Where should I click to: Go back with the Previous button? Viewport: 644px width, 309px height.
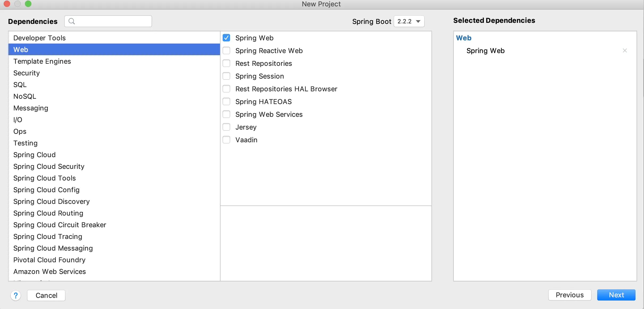[x=570, y=295]
